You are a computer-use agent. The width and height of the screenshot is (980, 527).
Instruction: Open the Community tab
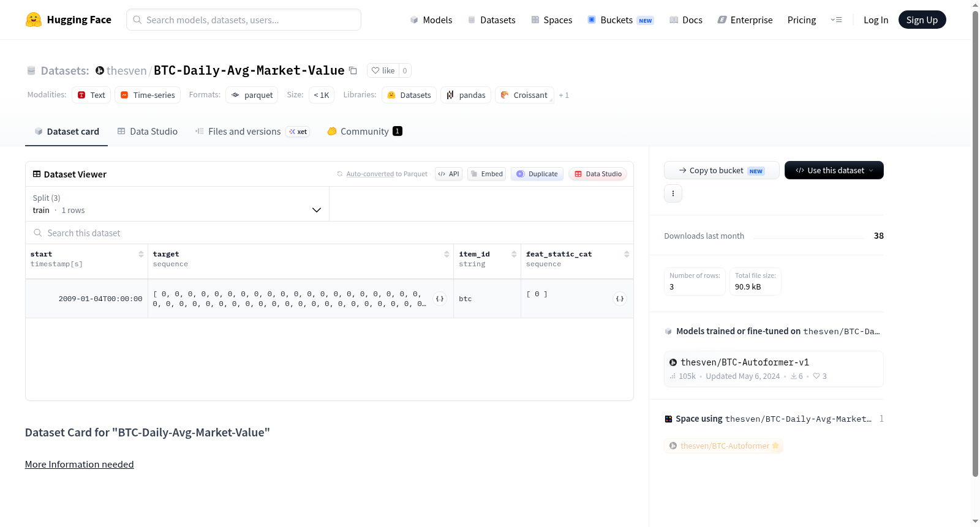[364, 131]
